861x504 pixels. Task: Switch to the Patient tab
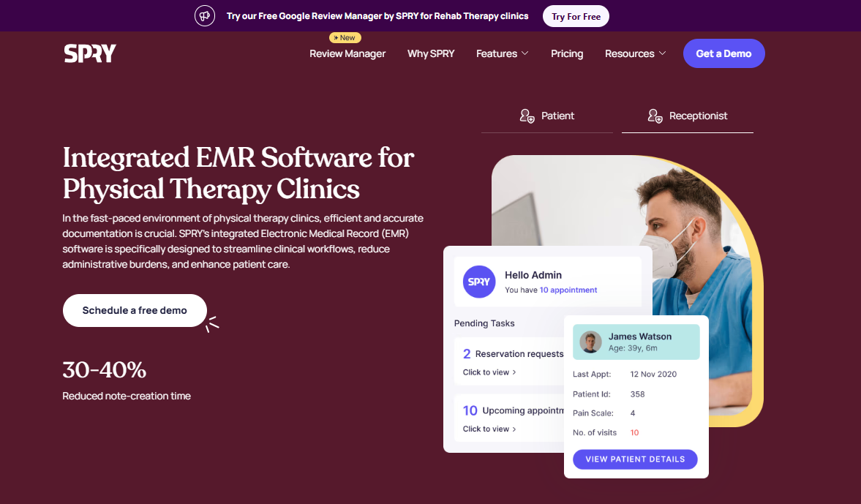(x=547, y=116)
